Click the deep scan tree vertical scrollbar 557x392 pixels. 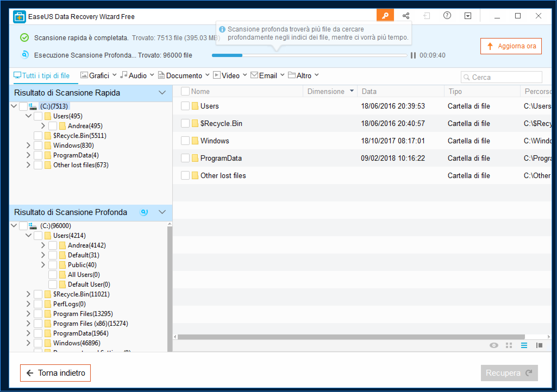(170, 289)
